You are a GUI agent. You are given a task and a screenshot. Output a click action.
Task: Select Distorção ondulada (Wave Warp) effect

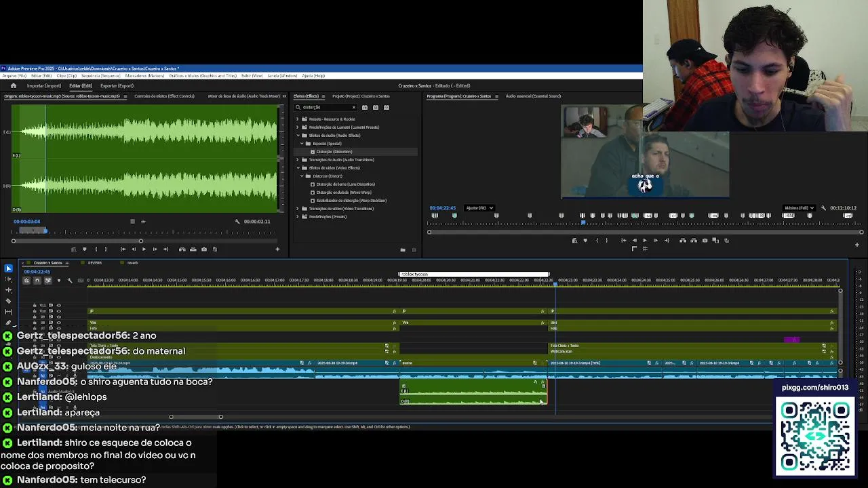pos(344,192)
